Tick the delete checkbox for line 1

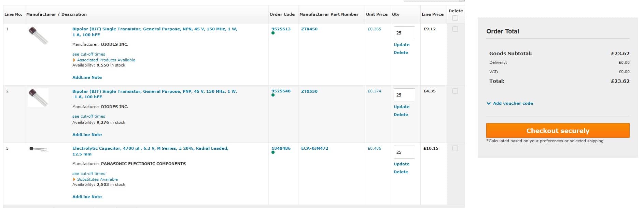point(455,29)
